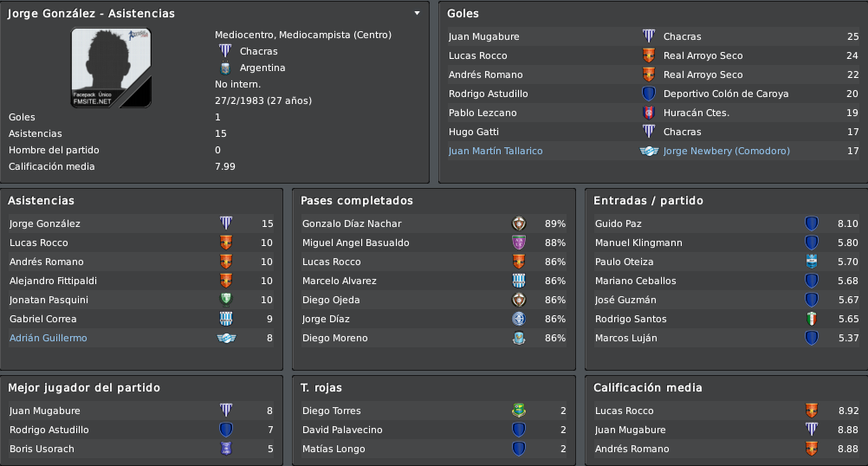Viewport: 868px width, 466px height.
Task: Click Huracán Ctes. club badge beside Pablo Lezcano
Action: click(x=649, y=113)
